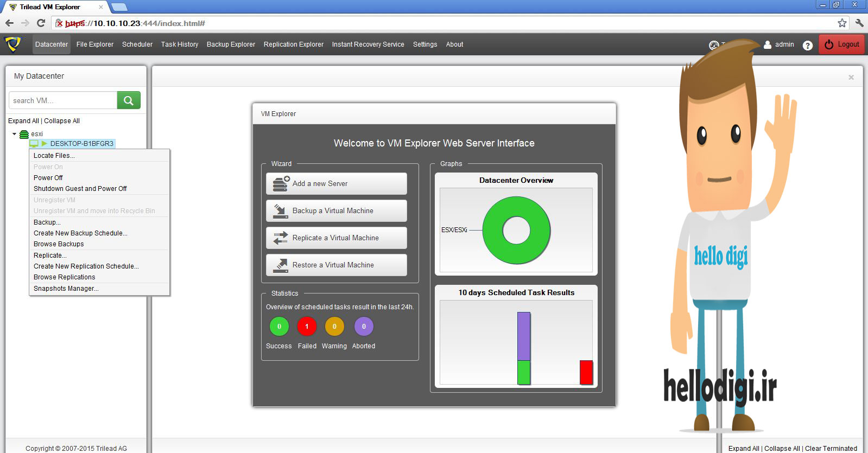
Task: Click the purple Aborted count circle
Action: [364, 327]
